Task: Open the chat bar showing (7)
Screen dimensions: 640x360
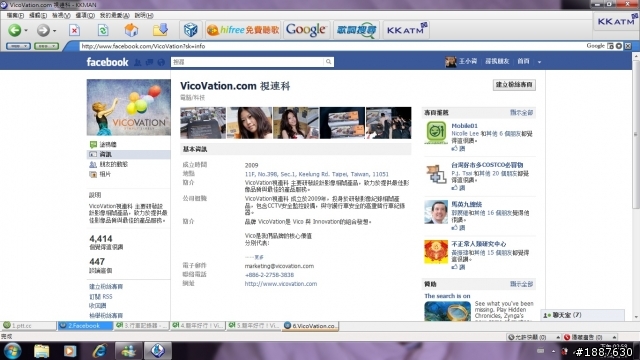Action: point(582,315)
